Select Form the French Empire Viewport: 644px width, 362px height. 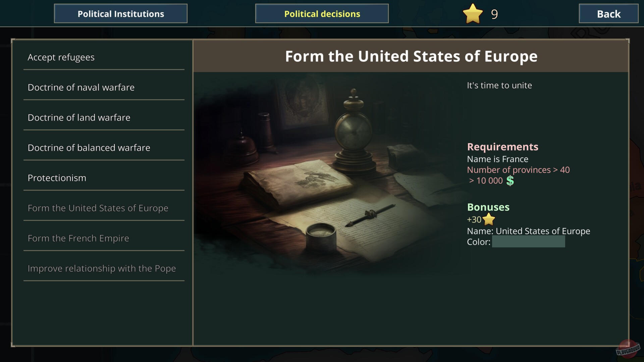78,238
